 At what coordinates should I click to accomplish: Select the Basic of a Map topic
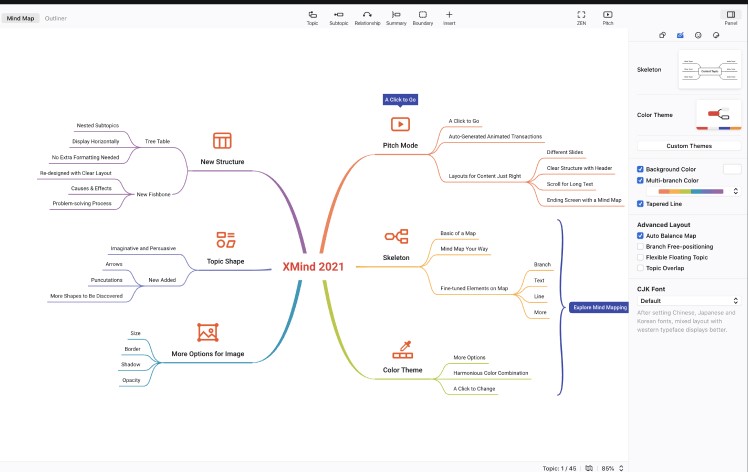(x=458, y=233)
